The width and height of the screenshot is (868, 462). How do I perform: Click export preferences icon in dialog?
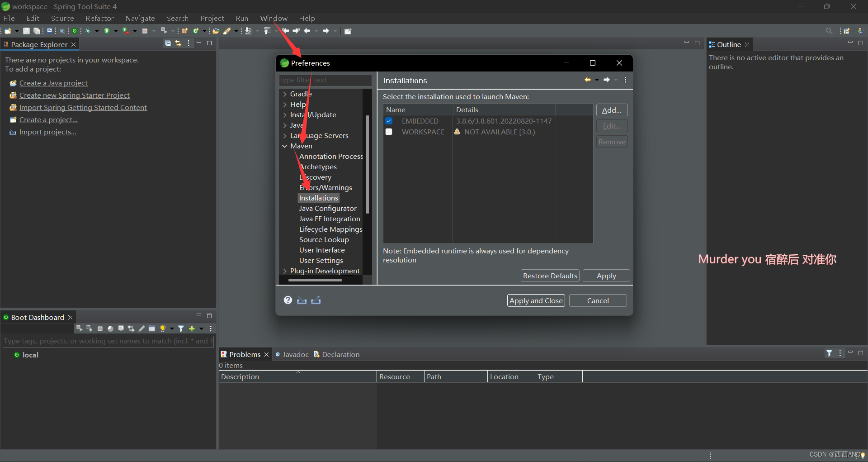click(316, 300)
